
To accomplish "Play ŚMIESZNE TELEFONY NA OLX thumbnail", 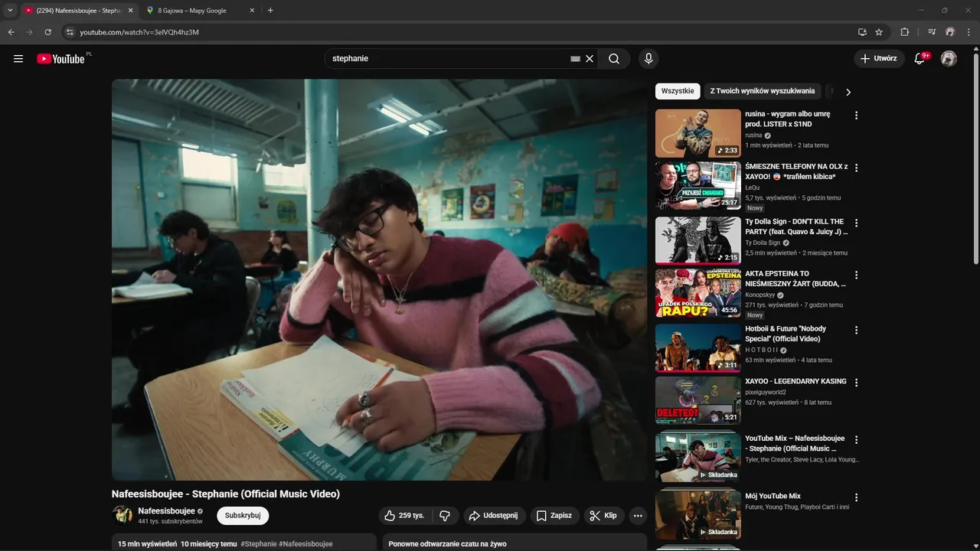I will (698, 185).
